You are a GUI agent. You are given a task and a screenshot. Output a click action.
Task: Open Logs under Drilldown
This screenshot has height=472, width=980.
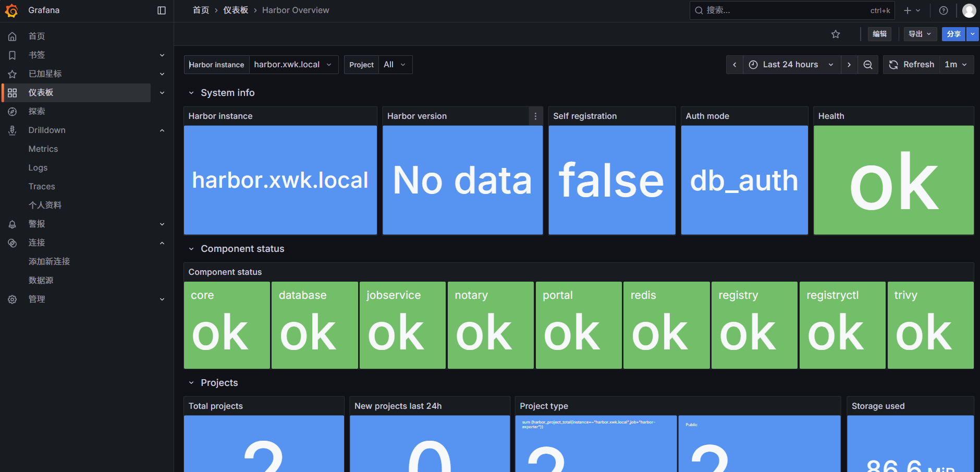(x=38, y=168)
